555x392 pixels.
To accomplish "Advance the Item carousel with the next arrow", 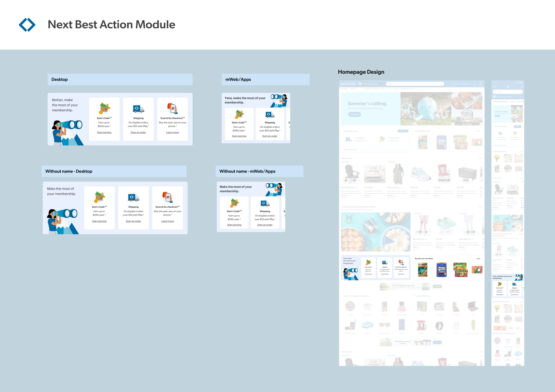I will (x=480, y=179).
